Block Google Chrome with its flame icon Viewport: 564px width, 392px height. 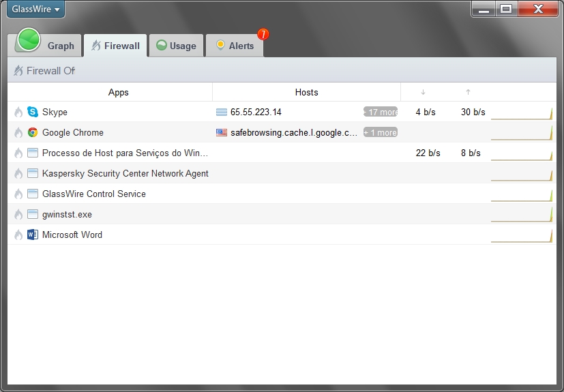coord(18,133)
